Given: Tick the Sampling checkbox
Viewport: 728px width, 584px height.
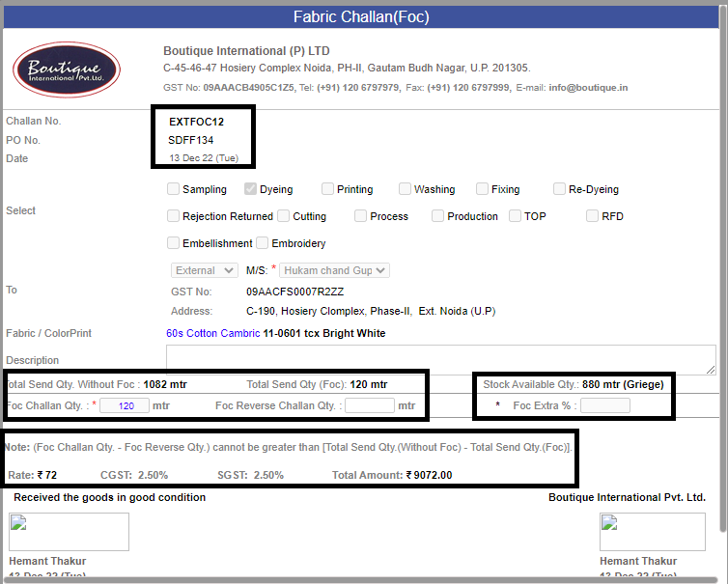Looking at the screenshot, I should 173,189.
